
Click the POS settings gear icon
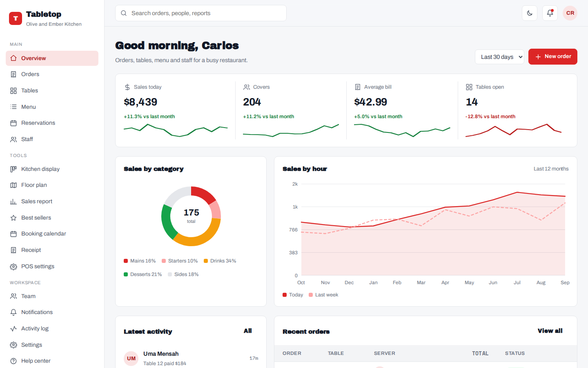(13, 267)
